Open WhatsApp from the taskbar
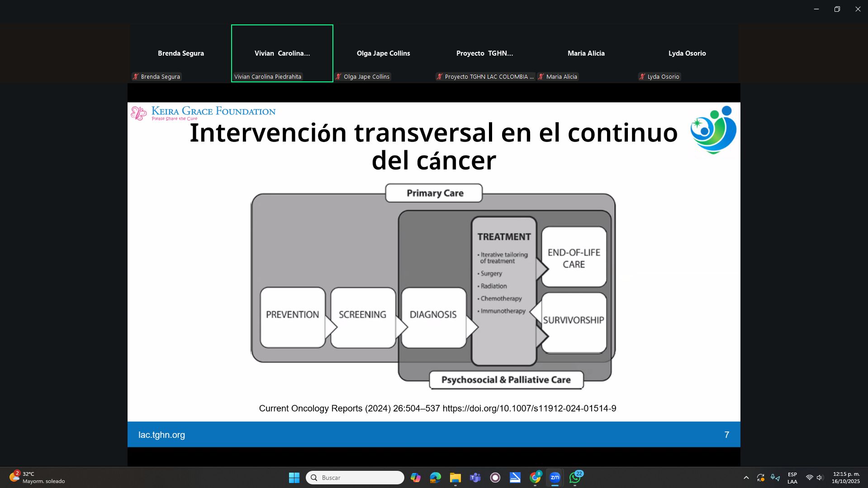This screenshot has height=488, width=868. tap(575, 478)
